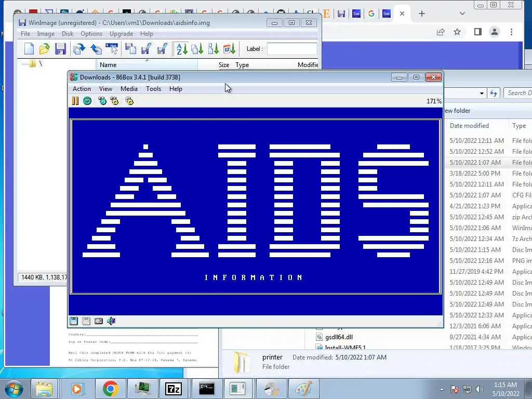Open File menu in WinImage

pos(25,34)
